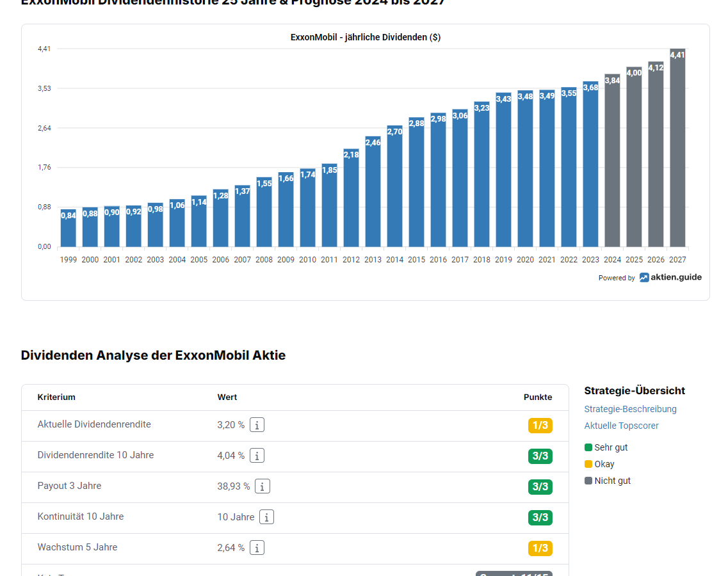
Task: Show info icon beside Kontinuität 10 Jahre
Action: coord(266,516)
